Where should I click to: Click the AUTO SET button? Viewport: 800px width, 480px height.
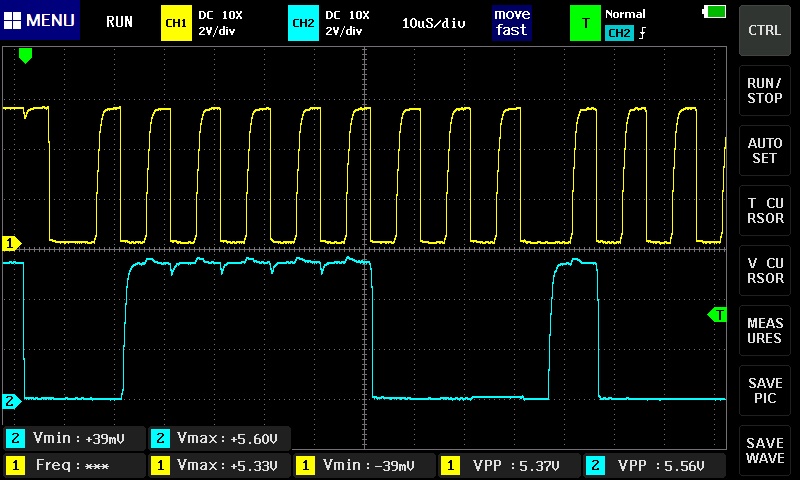pos(764,150)
